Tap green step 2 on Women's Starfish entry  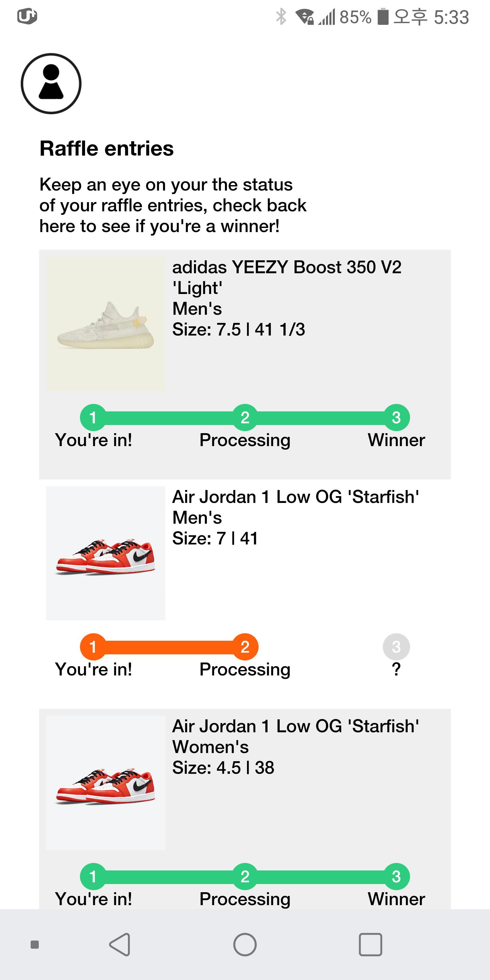click(x=245, y=877)
